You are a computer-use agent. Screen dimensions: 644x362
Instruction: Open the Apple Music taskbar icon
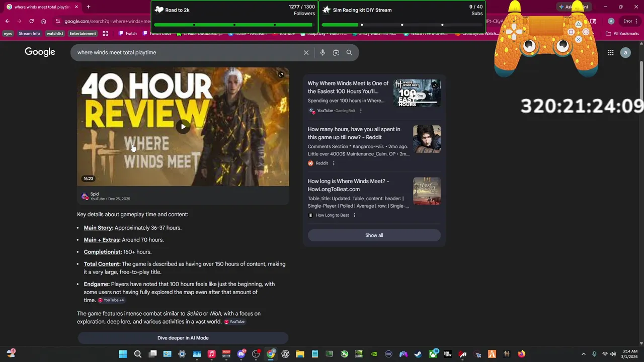coord(211,354)
